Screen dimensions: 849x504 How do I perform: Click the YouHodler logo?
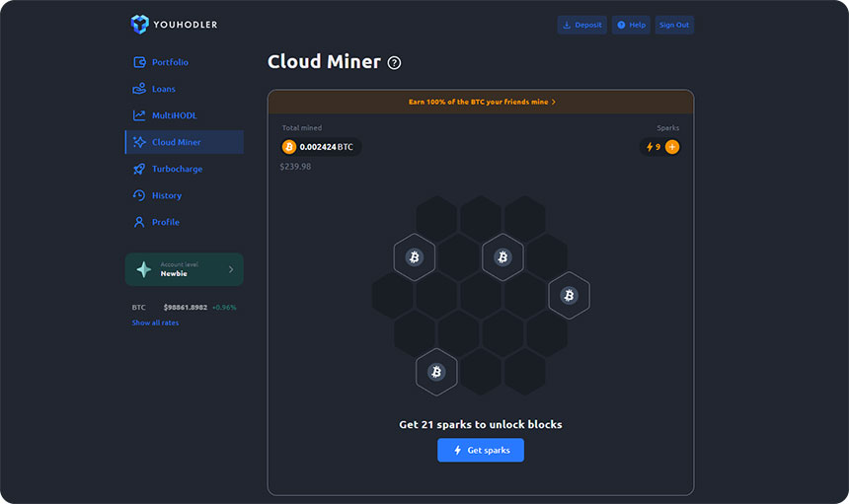174,25
